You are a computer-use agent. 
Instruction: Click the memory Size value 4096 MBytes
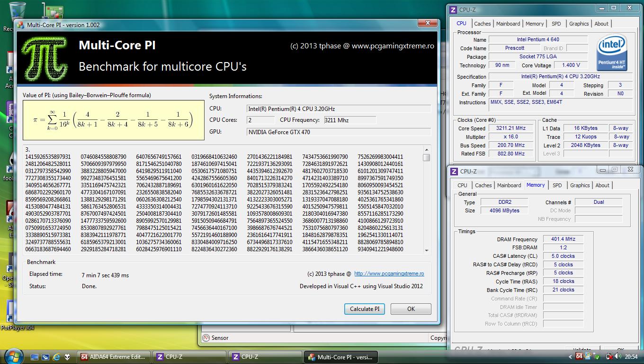pyautogui.click(x=505, y=210)
